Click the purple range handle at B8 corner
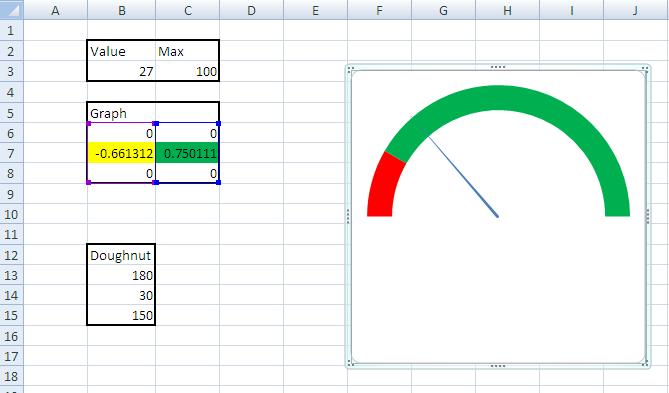Screen dimensions: 669x393 click(x=89, y=183)
